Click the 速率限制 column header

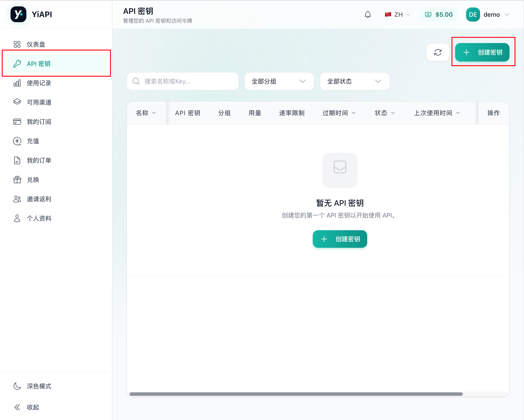292,113
